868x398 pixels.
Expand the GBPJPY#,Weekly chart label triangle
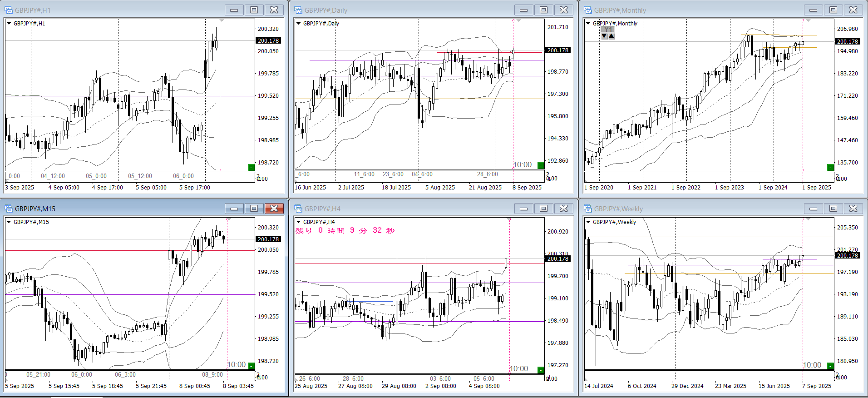[588, 222]
